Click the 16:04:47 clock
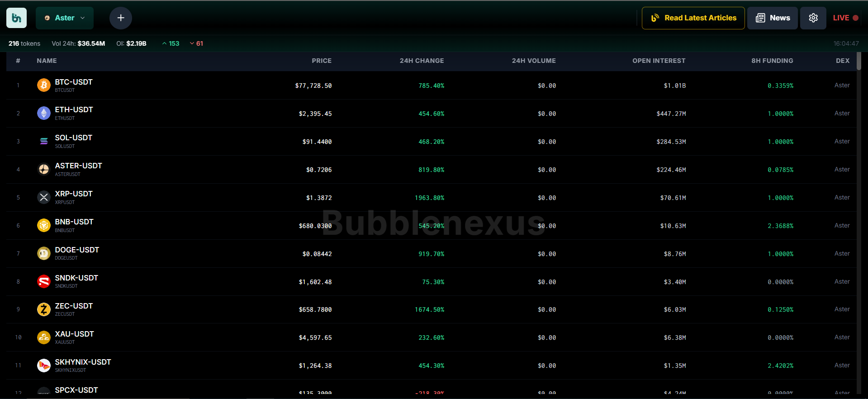The height and width of the screenshot is (399, 868). 846,43
